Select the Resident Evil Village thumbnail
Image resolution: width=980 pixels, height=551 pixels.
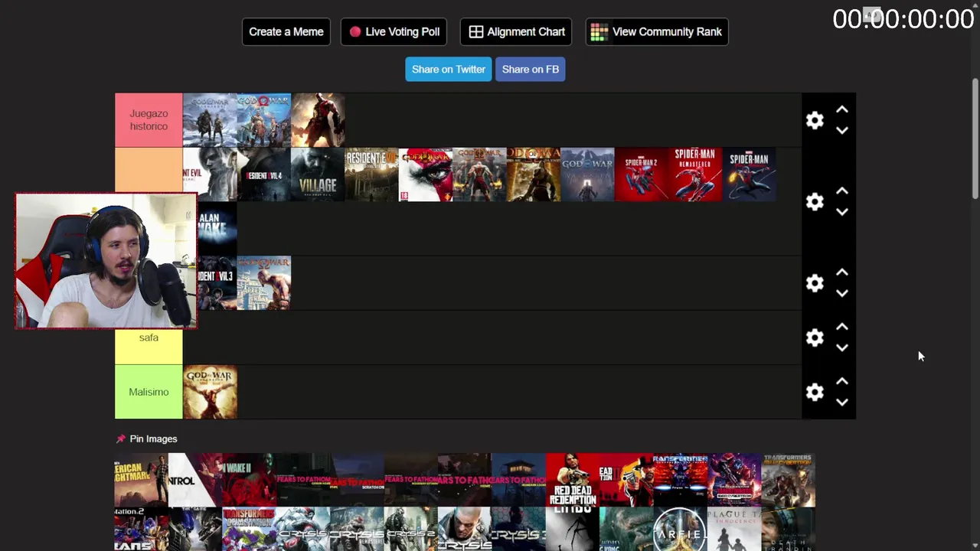(x=318, y=174)
